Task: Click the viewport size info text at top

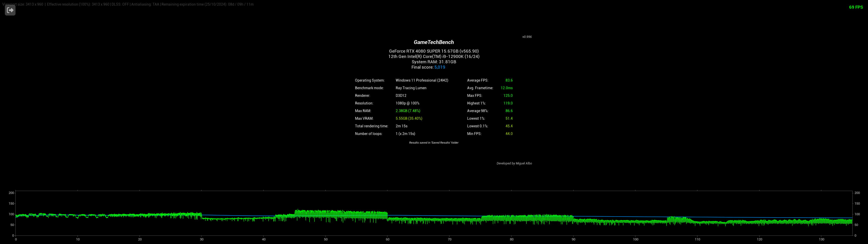Action: (128, 4)
